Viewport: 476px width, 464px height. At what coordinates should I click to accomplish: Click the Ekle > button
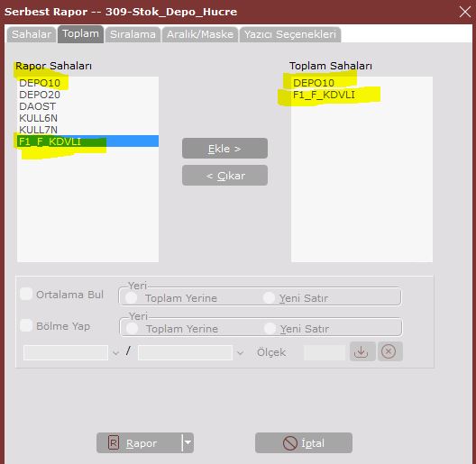pyautogui.click(x=224, y=149)
